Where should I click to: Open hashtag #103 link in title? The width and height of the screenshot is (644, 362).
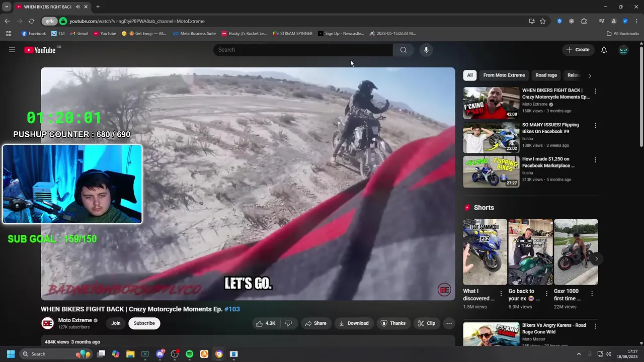[x=232, y=309]
